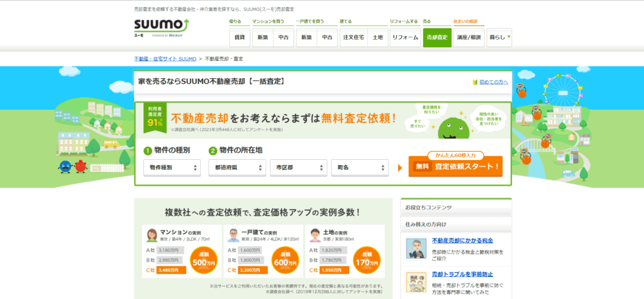Click the 一戸建て example man avatar
This screenshot has height=299, width=644.
(233, 235)
